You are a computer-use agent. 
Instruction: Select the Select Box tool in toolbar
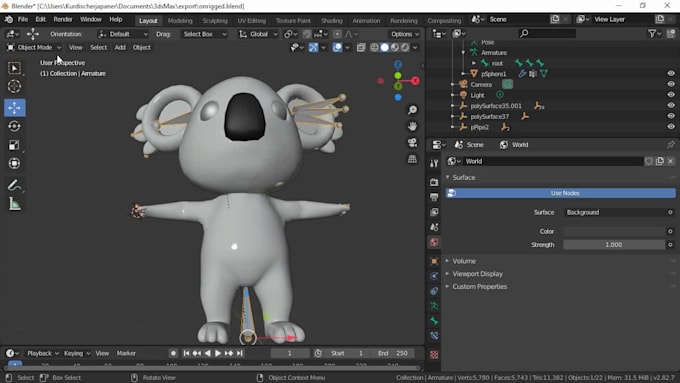coord(14,68)
